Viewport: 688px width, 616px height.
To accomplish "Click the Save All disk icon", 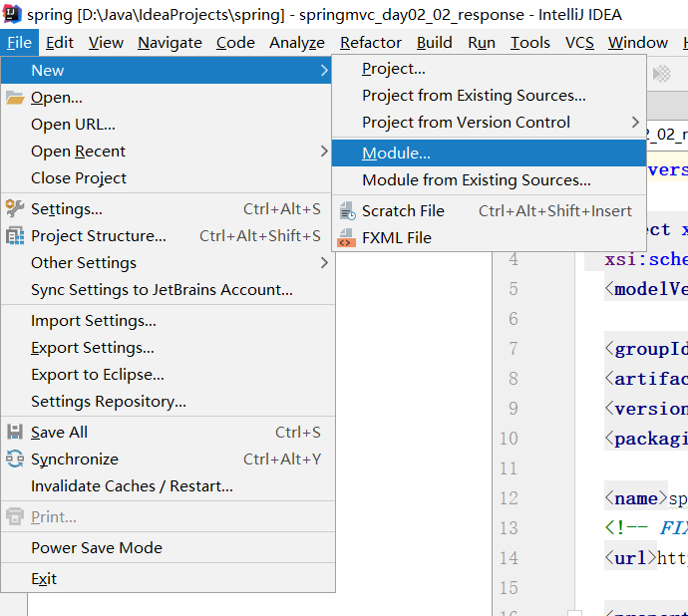I will point(14,433).
